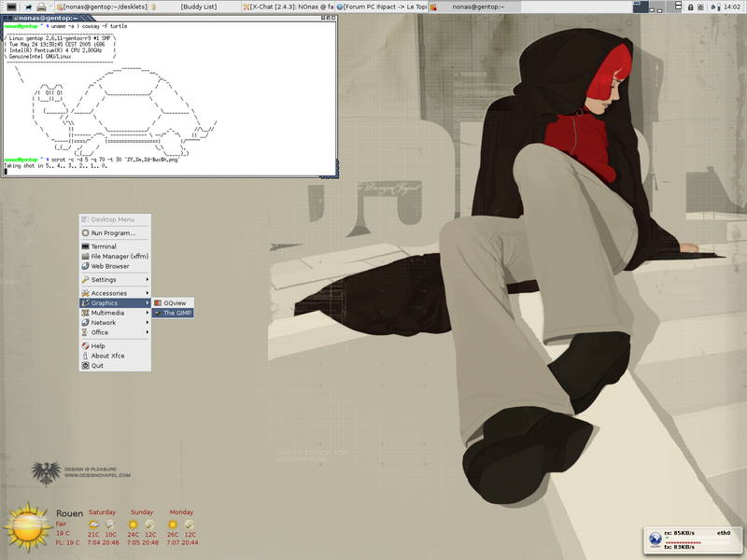Viewport: 747px width, 560px height.
Task: Open the printer launcher in the top panel
Action: [x=41, y=7]
